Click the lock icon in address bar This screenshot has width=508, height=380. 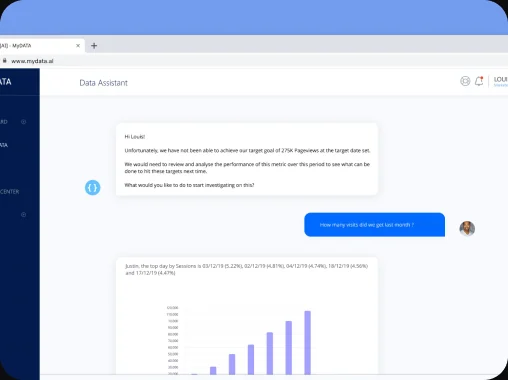[5, 61]
